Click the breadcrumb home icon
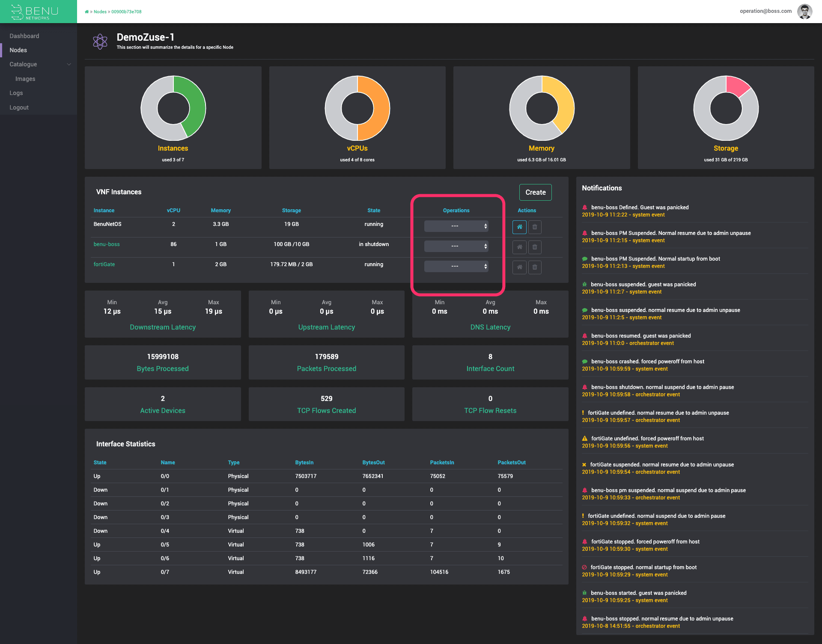Viewport: 822px width, 644px height. tap(86, 12)
